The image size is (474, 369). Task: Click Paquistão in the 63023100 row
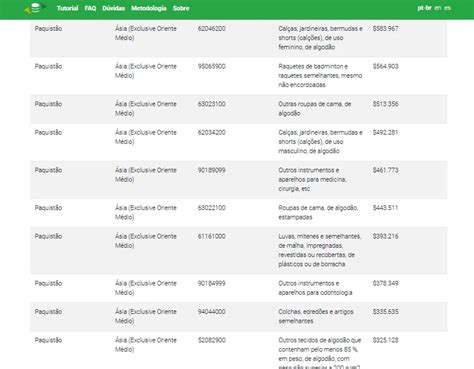click(48, 104)
